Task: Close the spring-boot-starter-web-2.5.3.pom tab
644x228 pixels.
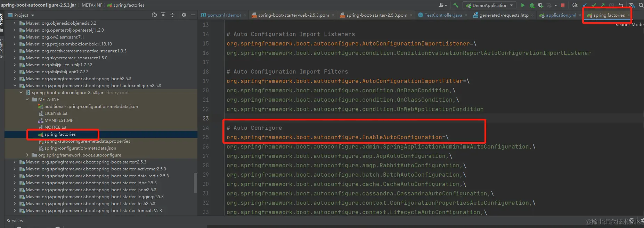Action: tap(333, 15)
